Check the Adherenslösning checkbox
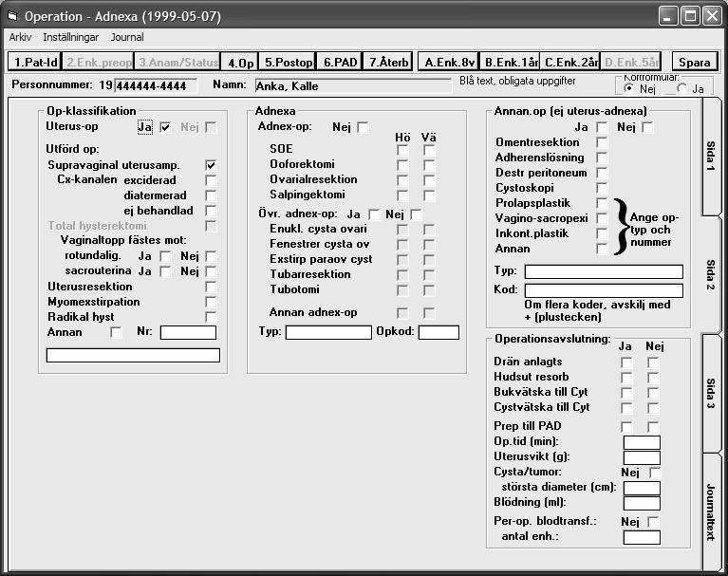728x576 pixels. point(601,158)
